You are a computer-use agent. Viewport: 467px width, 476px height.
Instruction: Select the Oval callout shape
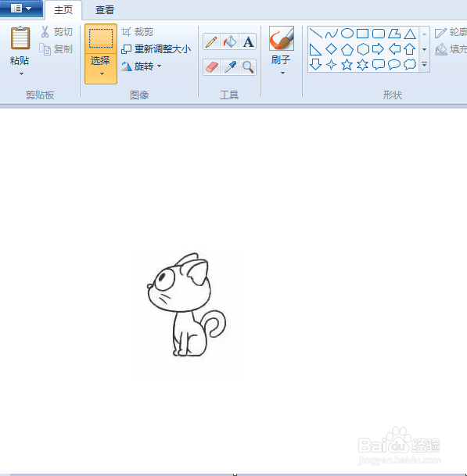394,65
